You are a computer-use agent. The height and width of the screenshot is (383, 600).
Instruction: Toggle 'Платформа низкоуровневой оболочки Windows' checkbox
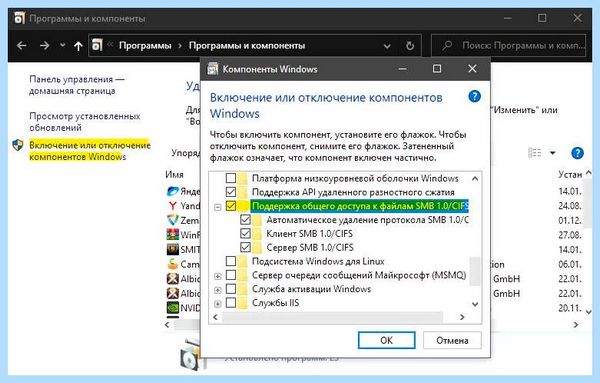[231, 178]
